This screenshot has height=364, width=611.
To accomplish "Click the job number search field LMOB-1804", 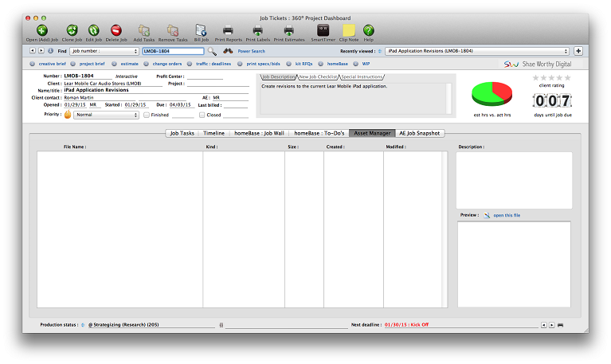I will [x=173, y=51].
